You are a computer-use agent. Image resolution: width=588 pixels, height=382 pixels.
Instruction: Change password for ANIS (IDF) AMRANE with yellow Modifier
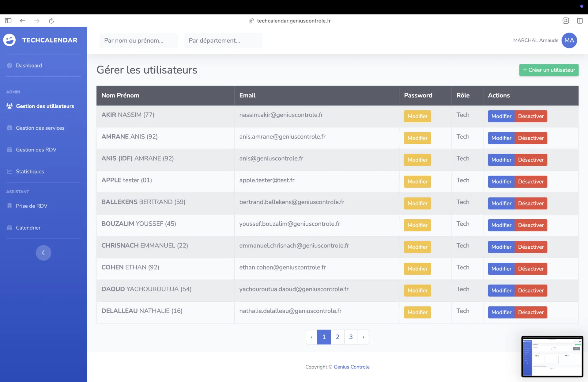tap(417, 160)
